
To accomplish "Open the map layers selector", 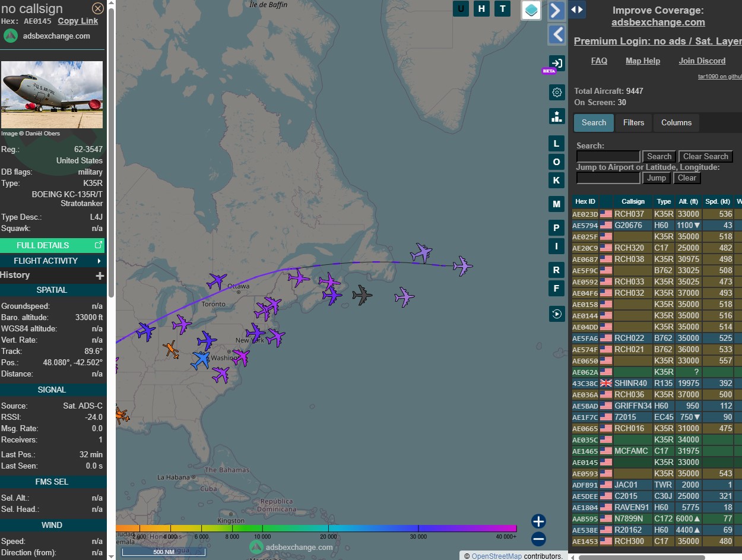I will coord(531,10).
